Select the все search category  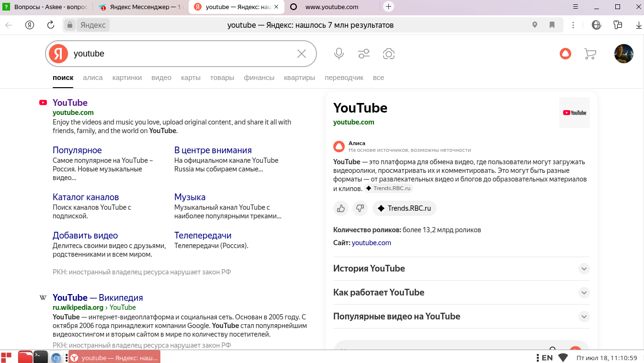(378, 78)
